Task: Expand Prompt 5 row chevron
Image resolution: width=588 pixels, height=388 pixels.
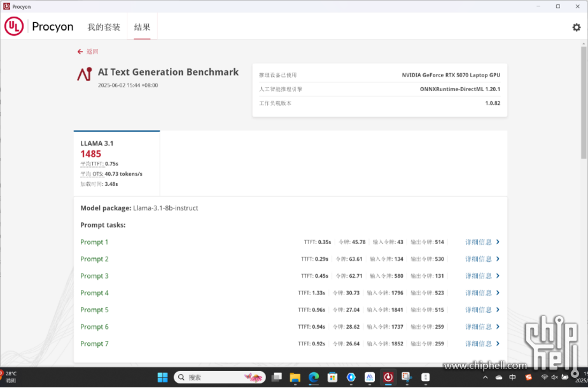Action: (498, 310)
